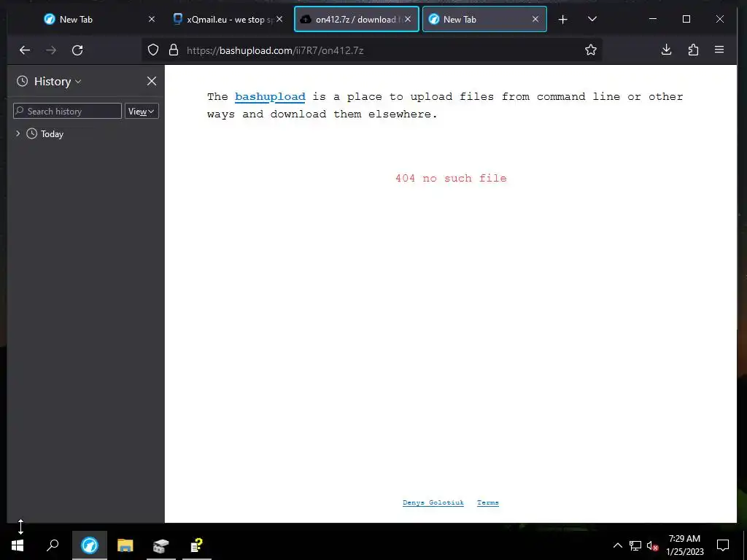
Task: Open the clock and date flyout
Action: coord(684,545)
